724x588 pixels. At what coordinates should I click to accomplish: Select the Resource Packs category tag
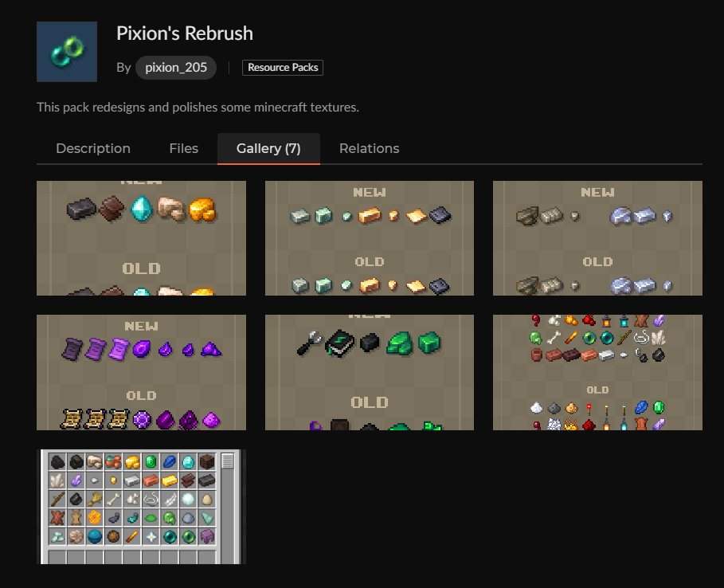[283, 68]
